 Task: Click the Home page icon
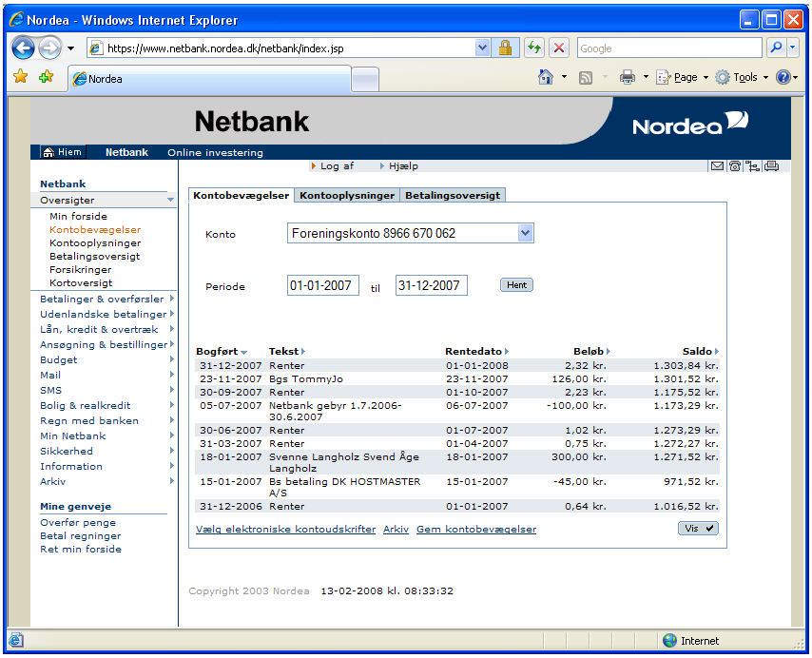tap(546, 77)
